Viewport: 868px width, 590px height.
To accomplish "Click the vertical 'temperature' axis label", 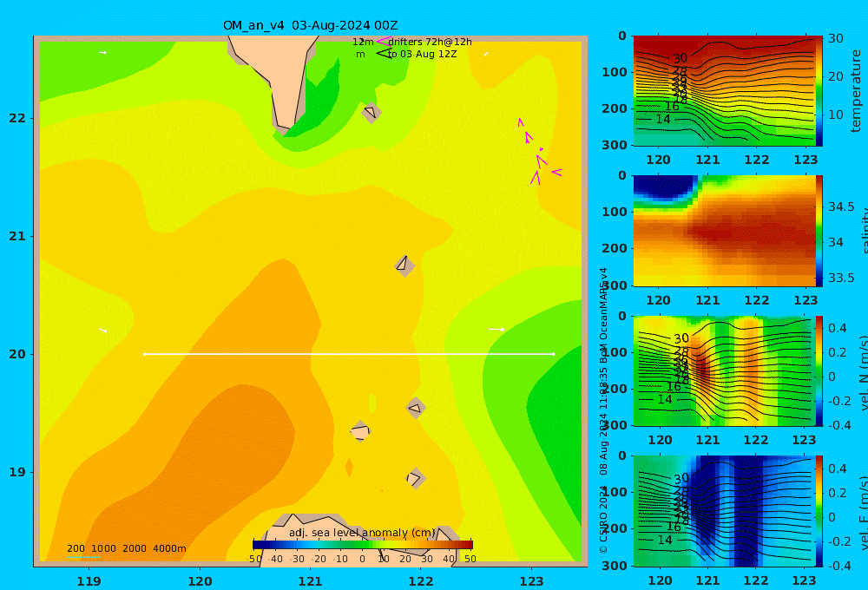I will click(x=856, y=91).
